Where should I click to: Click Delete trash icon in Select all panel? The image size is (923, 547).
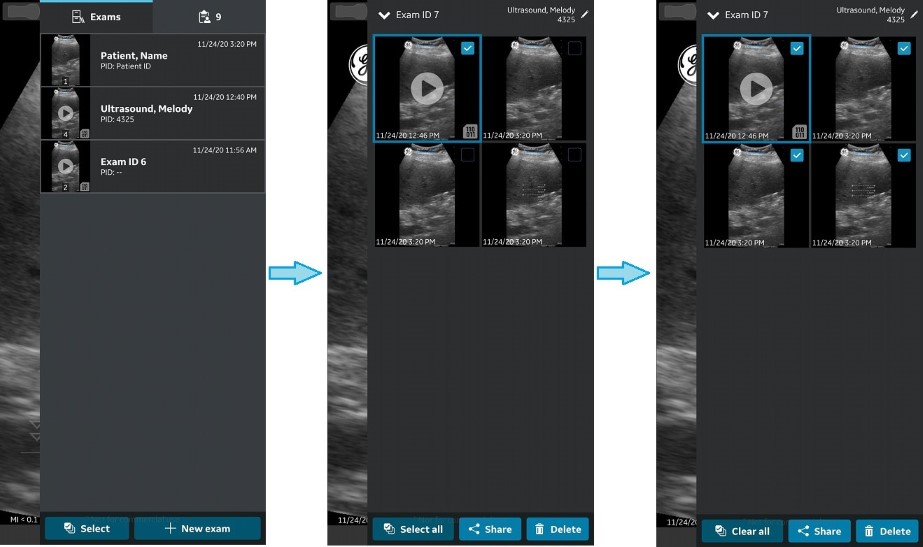pos(539,530)
